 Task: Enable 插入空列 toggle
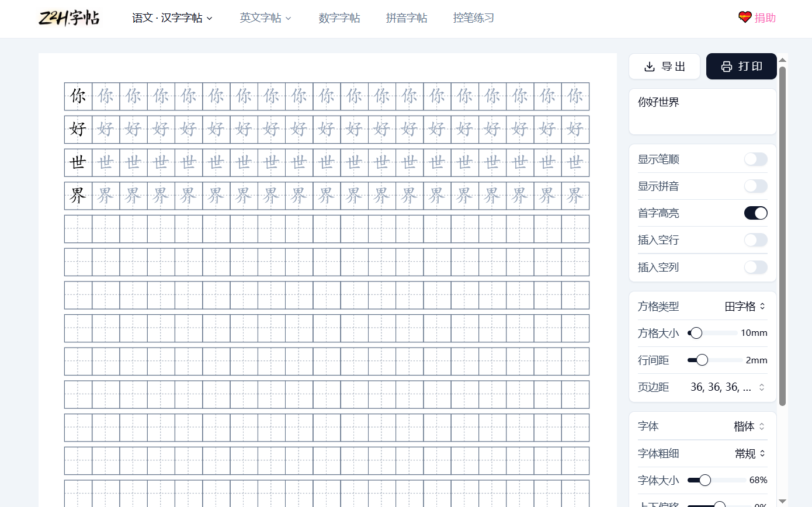755,268
